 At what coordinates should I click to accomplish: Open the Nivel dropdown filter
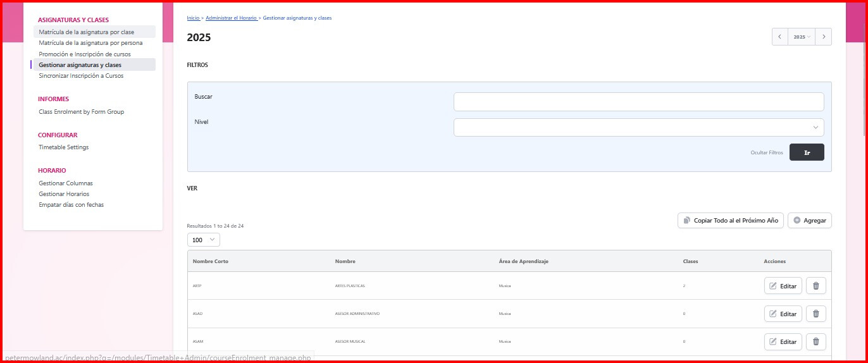coord(638,127)
